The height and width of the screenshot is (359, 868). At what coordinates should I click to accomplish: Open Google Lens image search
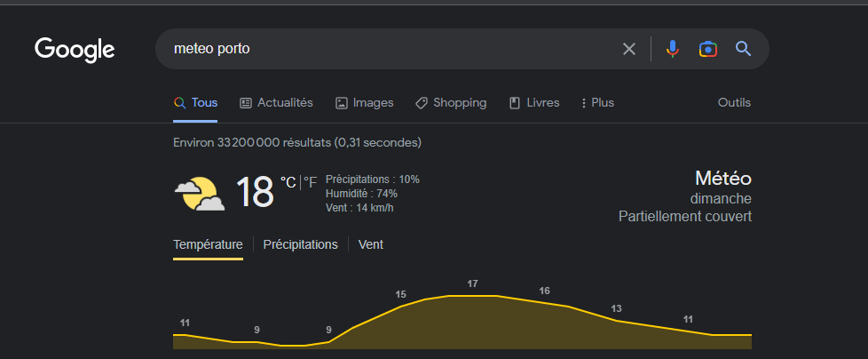click(x=707, y=49)
